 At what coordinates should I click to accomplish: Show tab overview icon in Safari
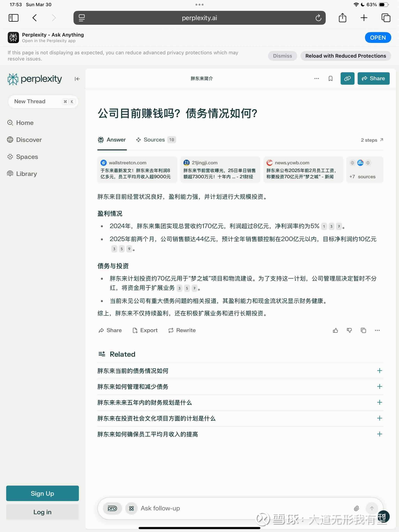[x=386, y=18]
